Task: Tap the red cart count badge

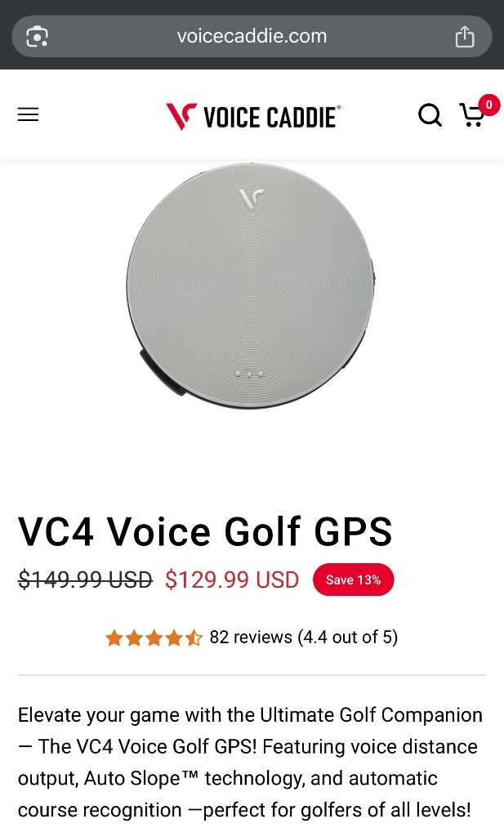Action: [488, 105]
